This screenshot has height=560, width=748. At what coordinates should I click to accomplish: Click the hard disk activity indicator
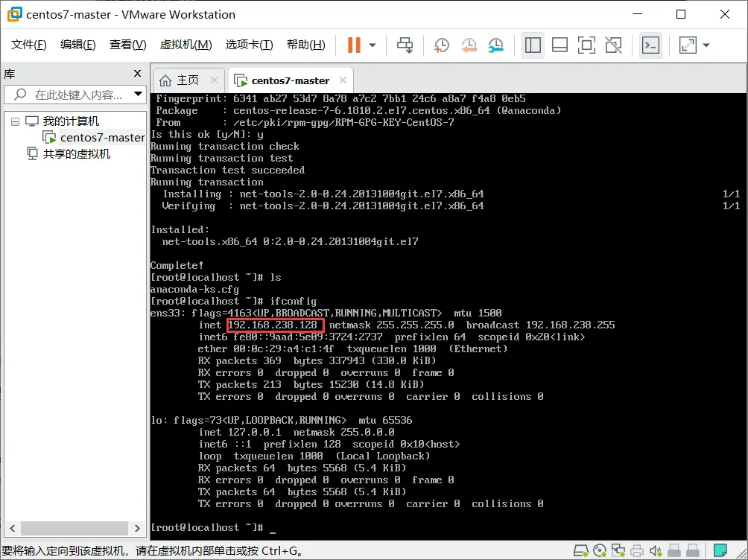point(580,550)
